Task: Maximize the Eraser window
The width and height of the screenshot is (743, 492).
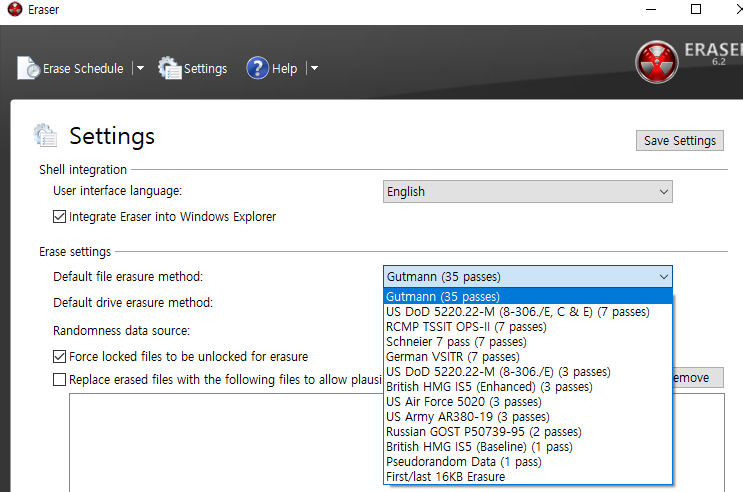Action: [696, 9]
